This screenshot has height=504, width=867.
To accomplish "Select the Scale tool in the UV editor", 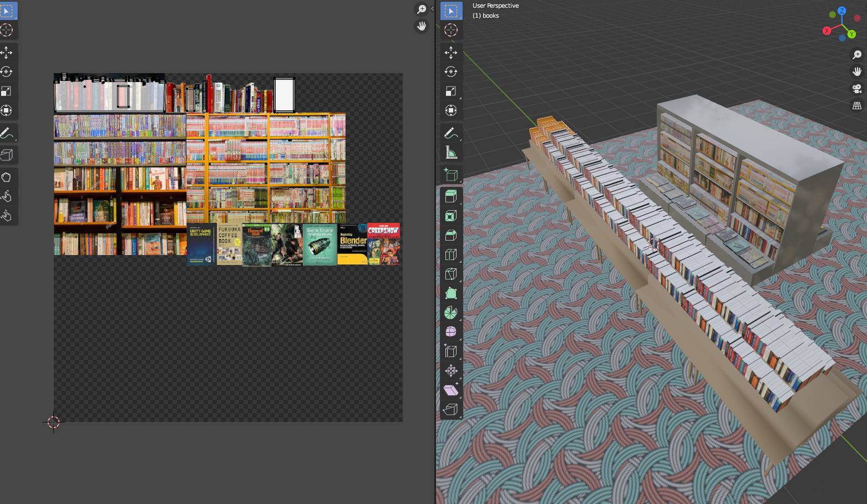I will (7, 91).
